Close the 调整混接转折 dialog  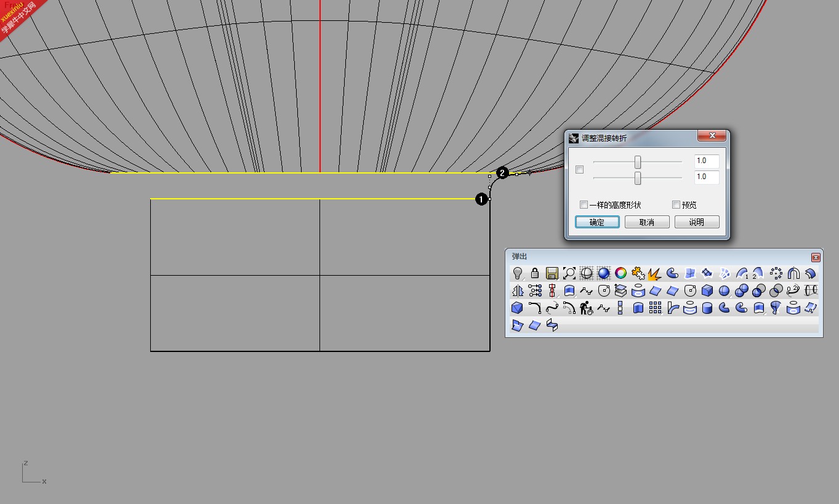[712, 135]
